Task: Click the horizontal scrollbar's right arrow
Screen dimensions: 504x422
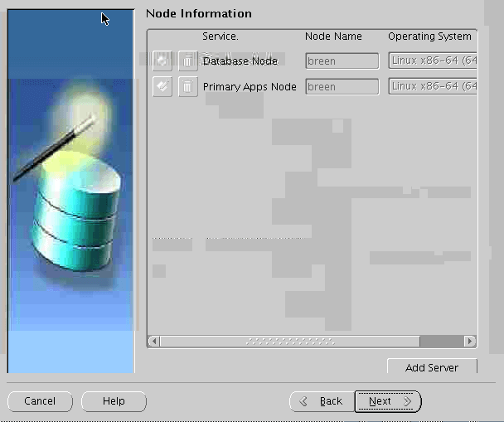Action: click(x=471, y=341)
